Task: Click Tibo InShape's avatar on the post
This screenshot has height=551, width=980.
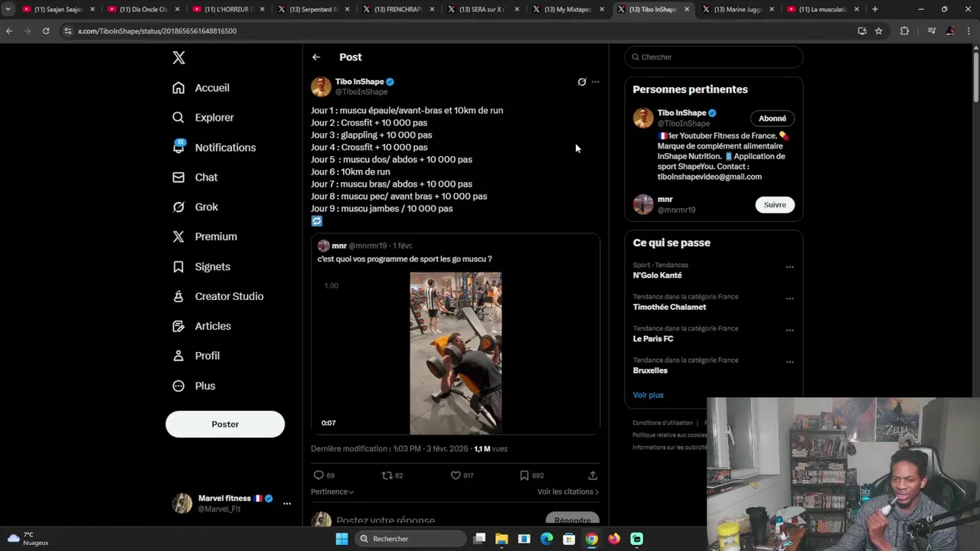Action: point(321,86)
